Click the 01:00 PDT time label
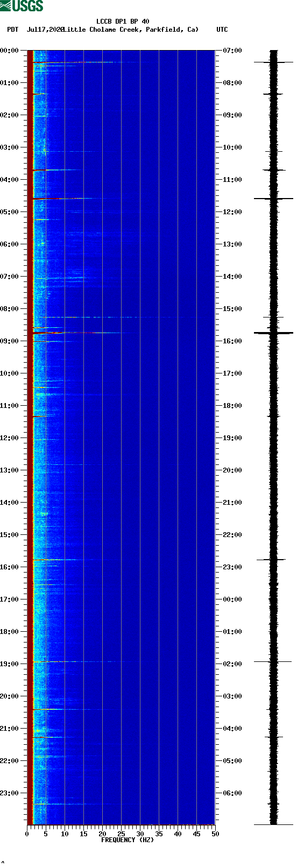Image resolution: width=297 pixels, height=868 pixels. coord(10,83)
